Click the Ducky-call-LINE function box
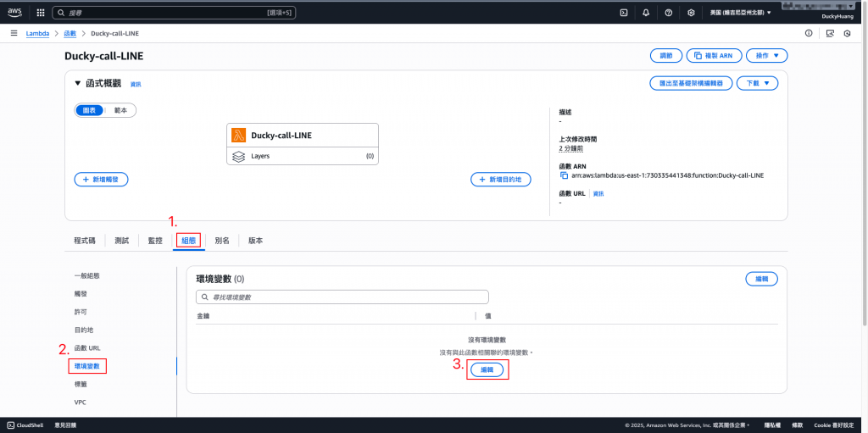Viewport: 868px width, 433px height. (303, 144)
